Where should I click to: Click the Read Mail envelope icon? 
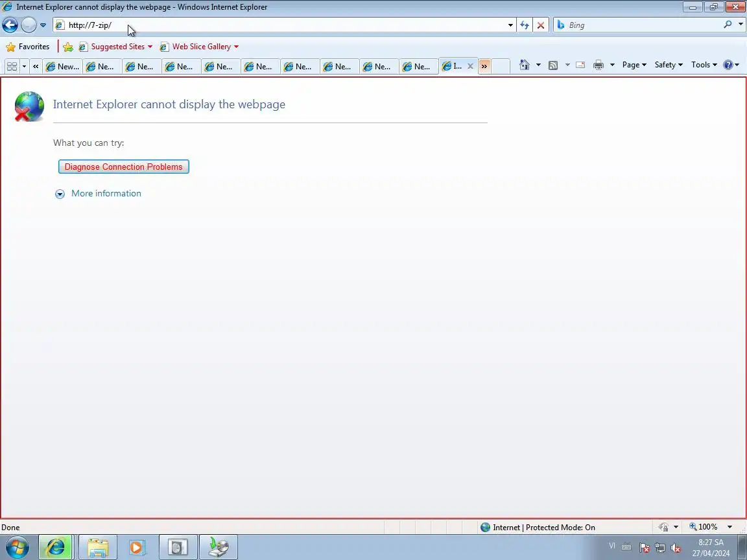point(580,65)
